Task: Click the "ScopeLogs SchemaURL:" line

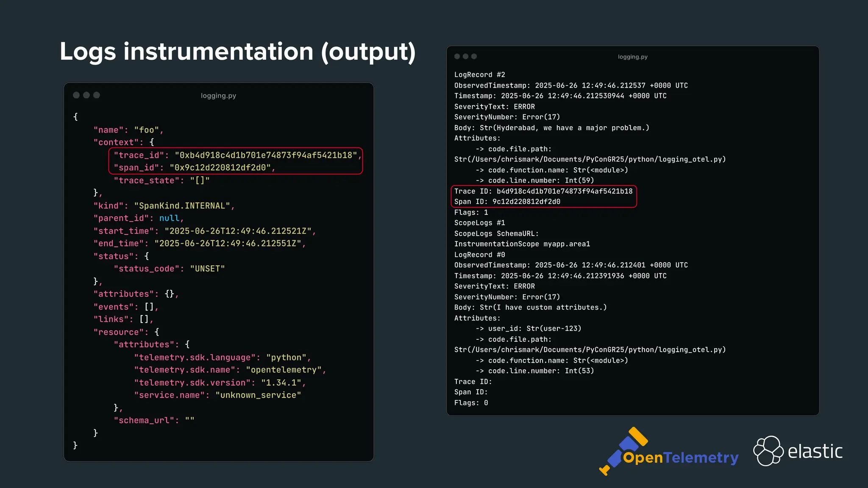Action: pos(496,234)
